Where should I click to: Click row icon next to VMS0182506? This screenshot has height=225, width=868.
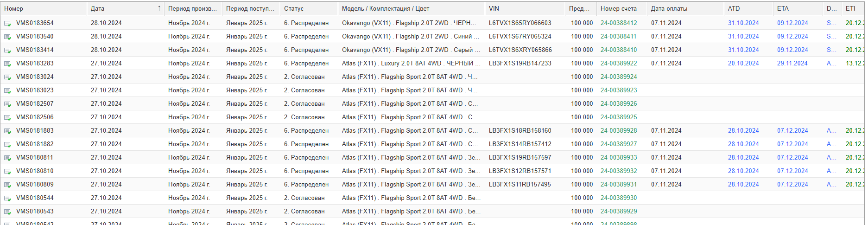pos(8,117)
